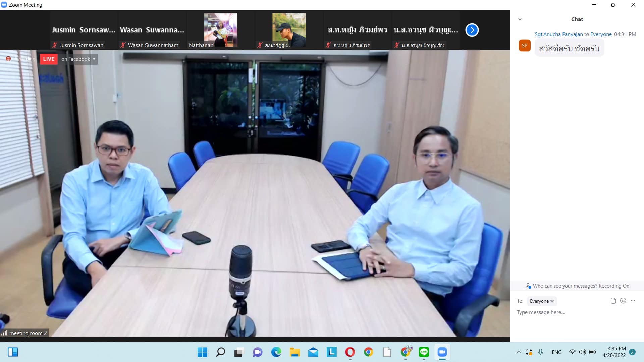This screenshot has height=362, width=644.
Task: Open the chat file attachment icon
Action: click(x=613, y=301)
